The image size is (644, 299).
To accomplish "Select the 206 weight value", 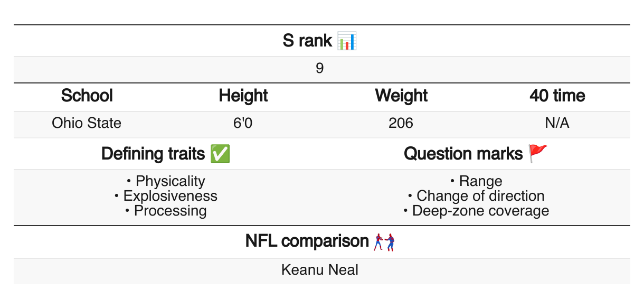I will pyautogui.click(x=401, y=123).
